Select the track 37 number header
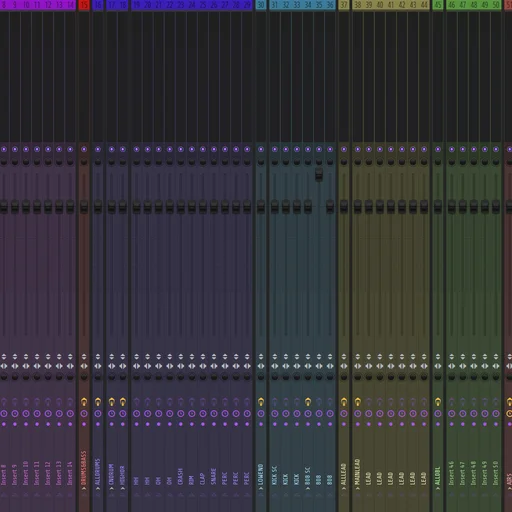The width and height of the screenshot is (512, 512). point(344,5)
